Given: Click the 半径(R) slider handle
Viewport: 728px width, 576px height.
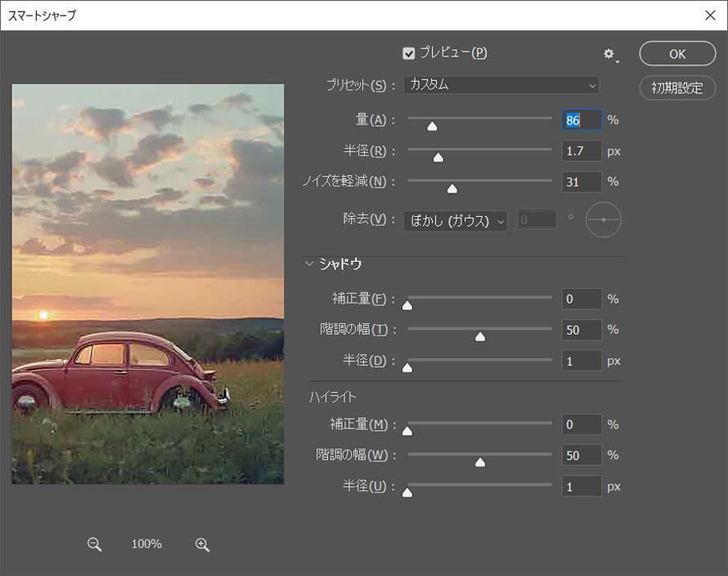Looking at the screenshot, I should 438,158.
